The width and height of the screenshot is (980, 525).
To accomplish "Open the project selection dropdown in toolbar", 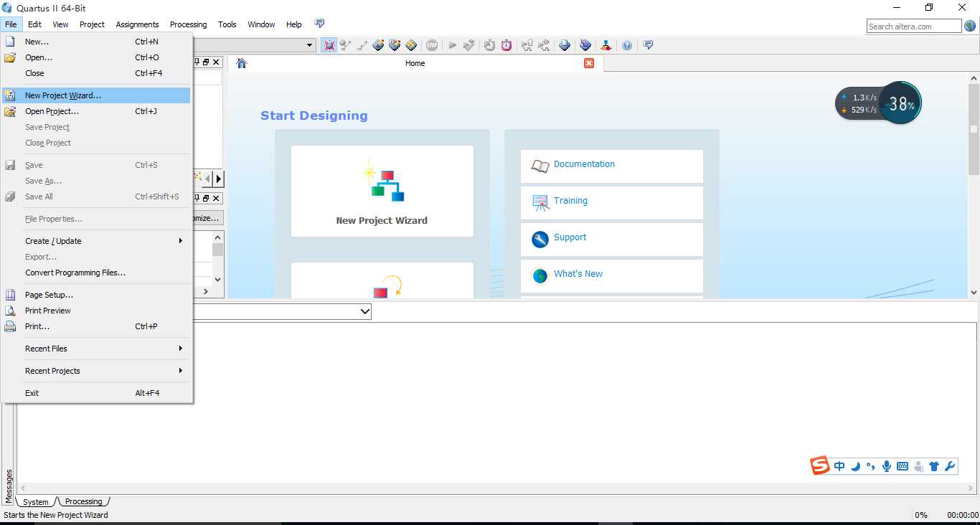I will [310, 45].
